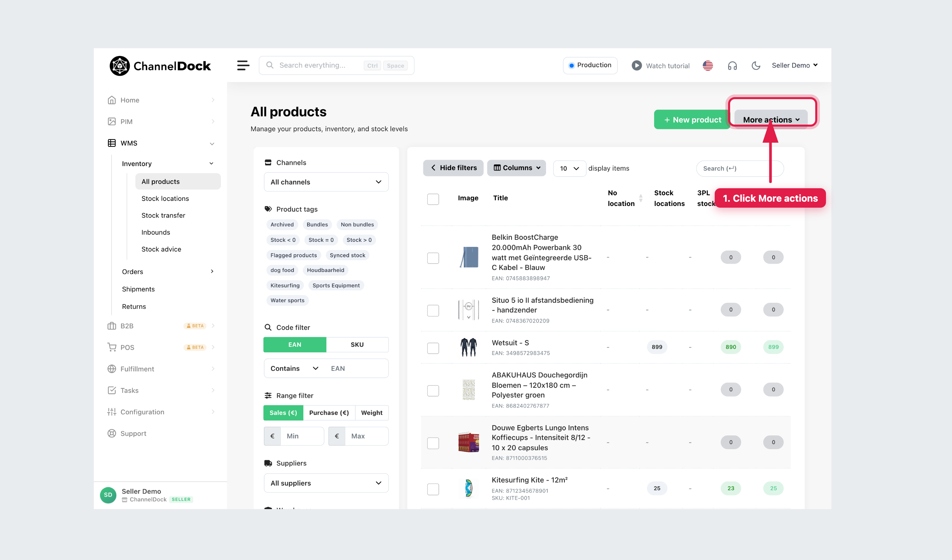
Task: Open Inbounds in sidebar
Action: point(156,232)
